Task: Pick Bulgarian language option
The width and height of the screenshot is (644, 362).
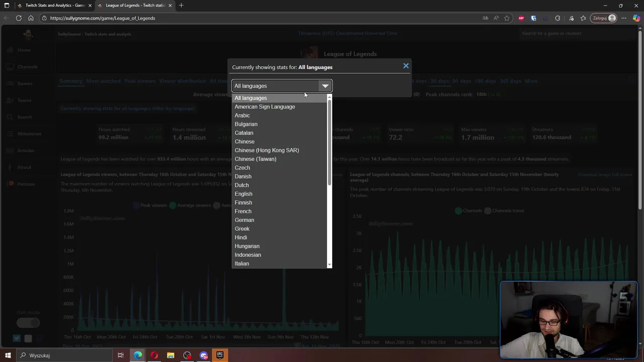Action: [279, 124]
